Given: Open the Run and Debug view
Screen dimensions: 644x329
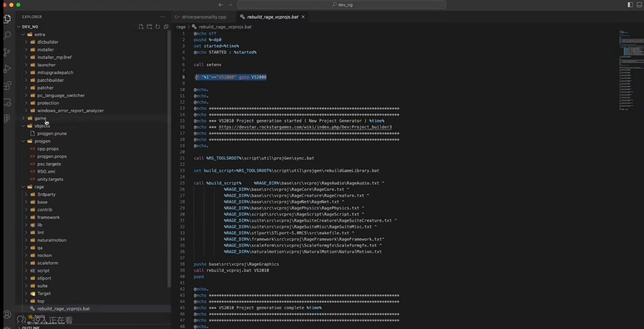Looking at the screenshot, I should coord(7,69).
